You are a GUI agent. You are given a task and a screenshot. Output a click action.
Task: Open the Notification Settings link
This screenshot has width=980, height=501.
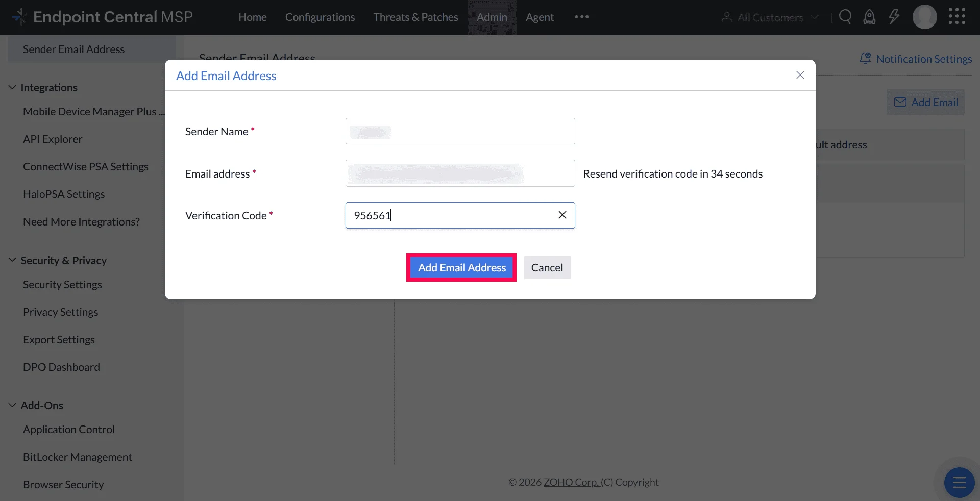point(924,59)
